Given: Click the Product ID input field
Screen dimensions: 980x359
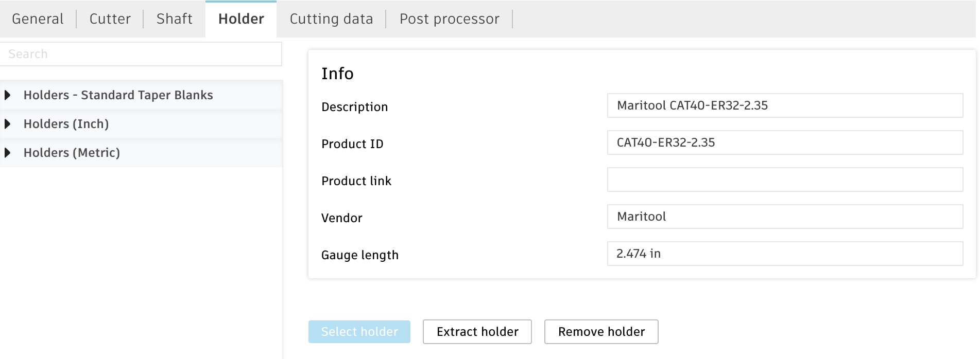Looking at the screenshot, I should point(785,142).
